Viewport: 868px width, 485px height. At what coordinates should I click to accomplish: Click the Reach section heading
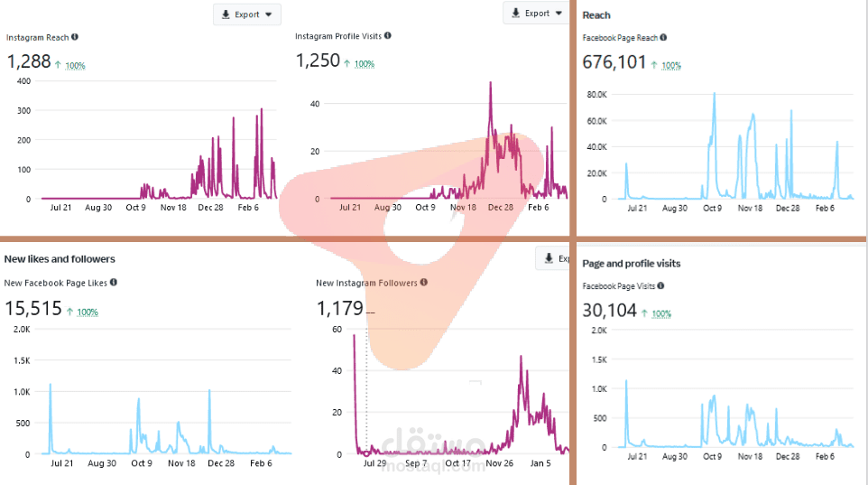[596, 15]
